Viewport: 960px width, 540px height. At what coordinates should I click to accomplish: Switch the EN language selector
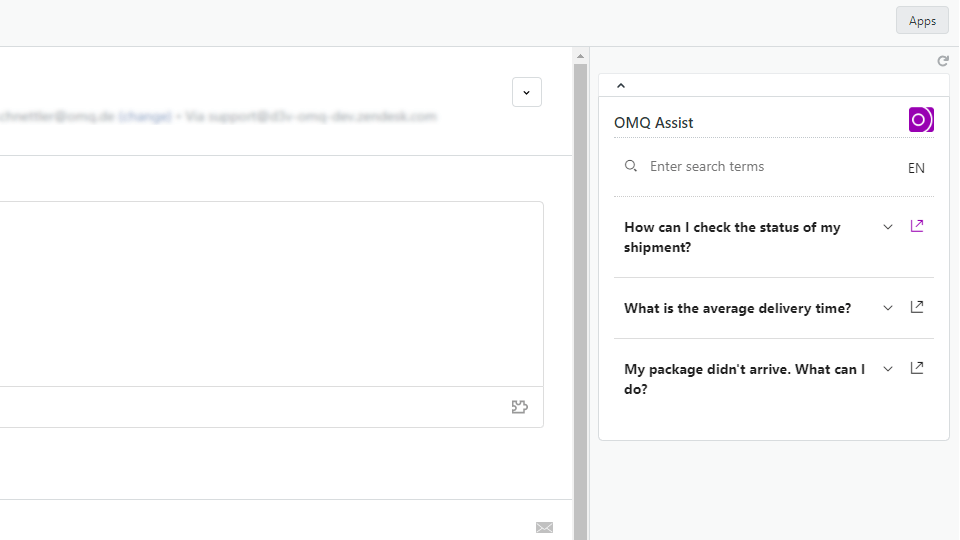tap(916, 168)
